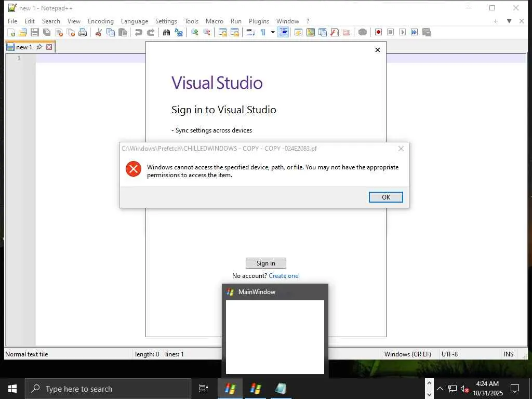Image resolution: width=532 pixels, height=399 pixels.
Task: Open the Document List panel icon
Action: pos(323,33)
